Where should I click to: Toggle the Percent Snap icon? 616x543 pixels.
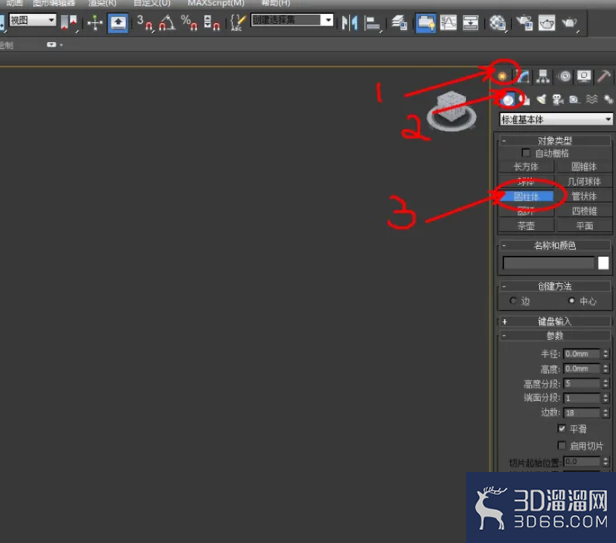189,22
